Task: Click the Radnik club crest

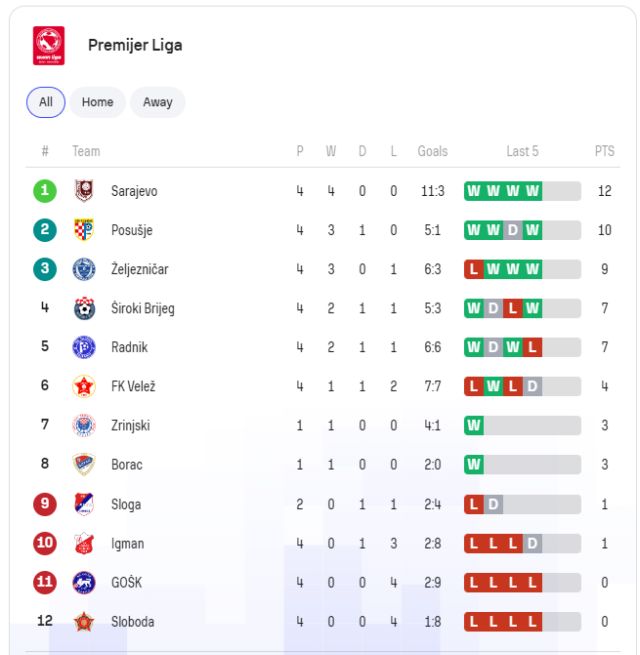Action: (84, 347)
